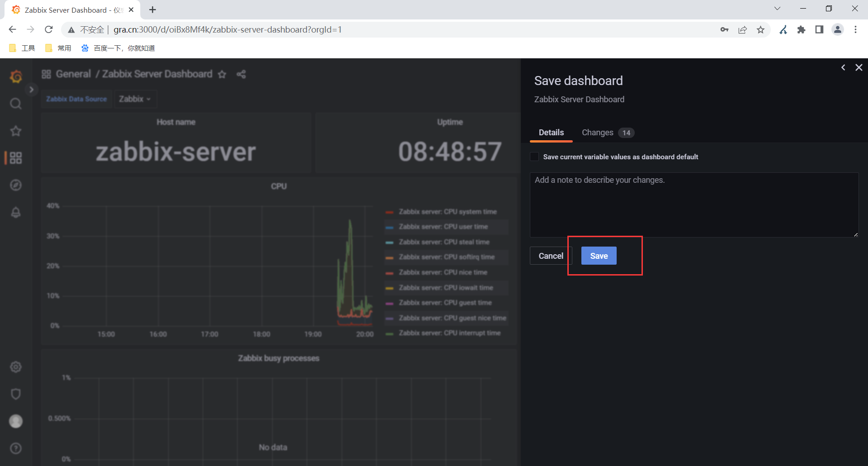Open the General folder breadcrumb
The image size is (868, 466).
coord(73,74)
